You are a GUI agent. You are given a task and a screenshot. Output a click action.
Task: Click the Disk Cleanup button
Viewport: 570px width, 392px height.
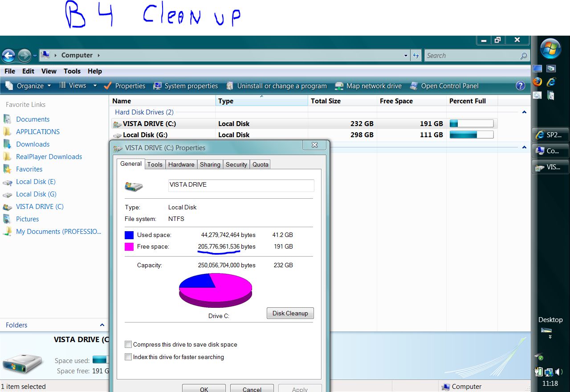290,313
